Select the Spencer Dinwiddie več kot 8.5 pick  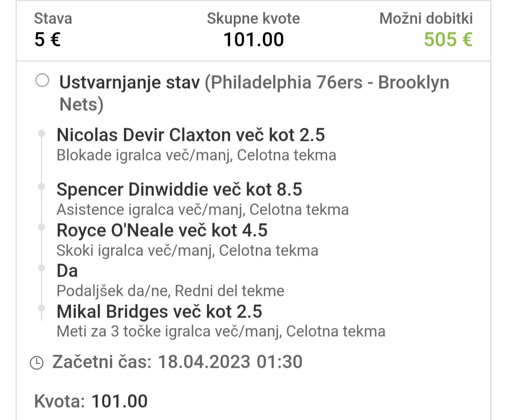click(x=179, y=189)
